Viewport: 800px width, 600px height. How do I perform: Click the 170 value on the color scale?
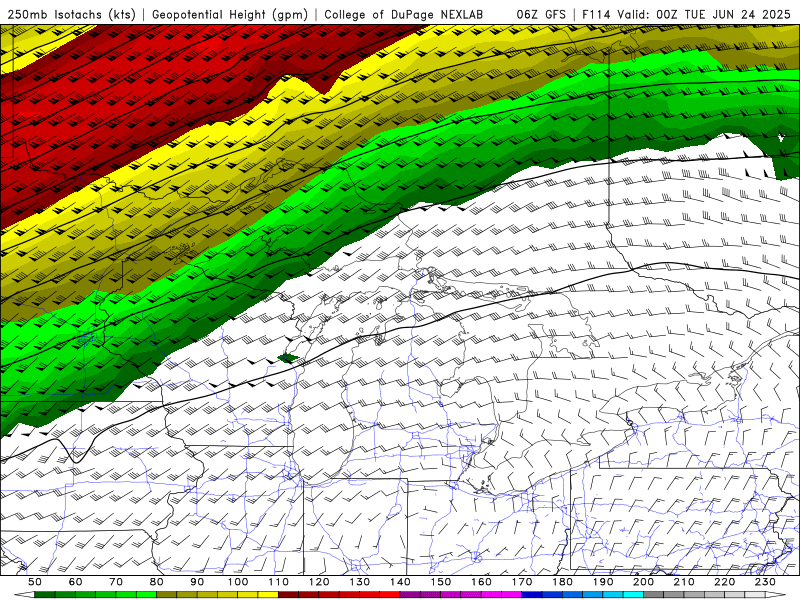522,582
